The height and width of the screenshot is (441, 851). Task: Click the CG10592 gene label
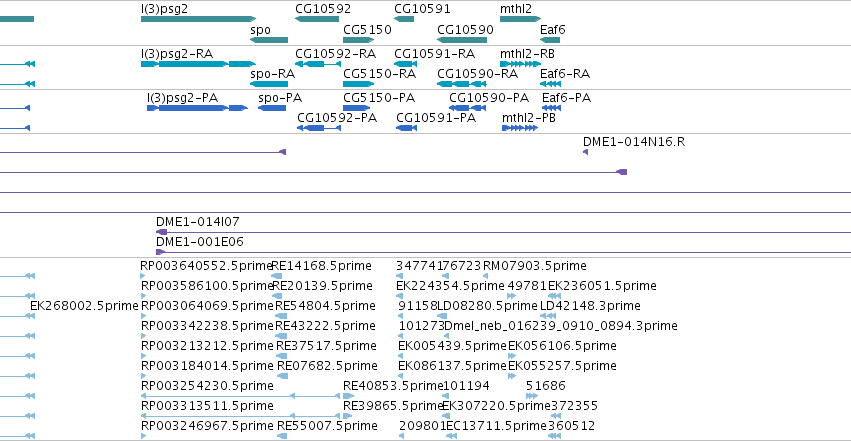(323, 9)
